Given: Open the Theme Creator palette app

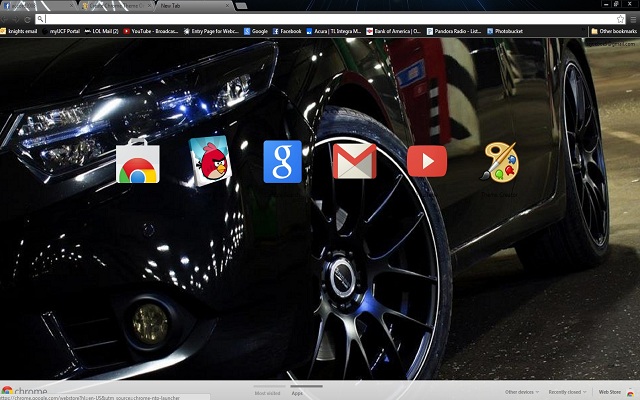Looking at the screenshot, I should coord(499,162).
